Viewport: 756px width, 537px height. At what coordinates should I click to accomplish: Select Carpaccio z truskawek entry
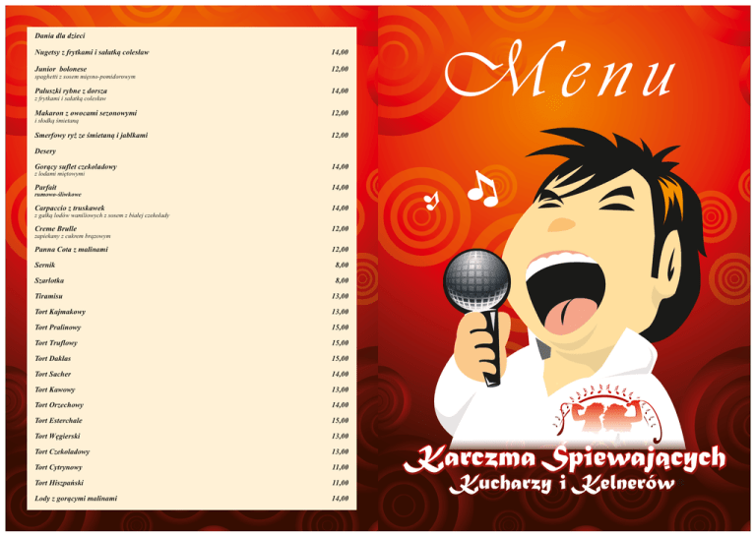pyautogui.click(x=71, y=208)
